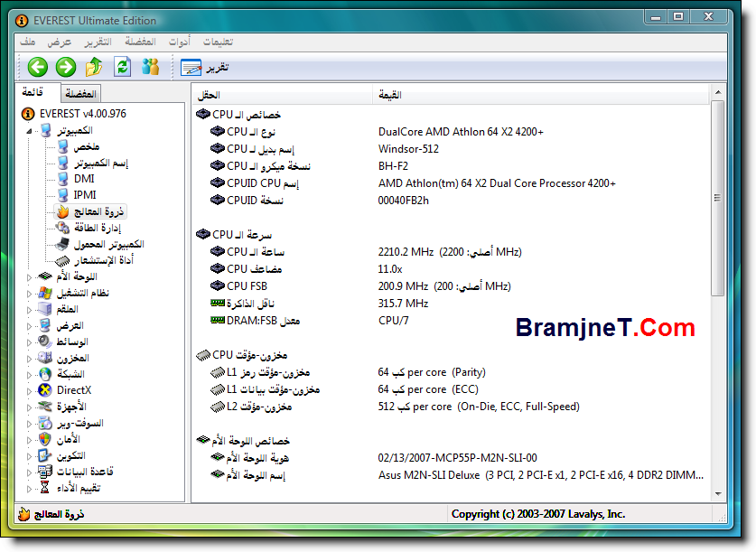The height and width of the screenshot is (552, 756).
Task: Expand the نظام التشغيل tree node
Action: click(29, 294)
